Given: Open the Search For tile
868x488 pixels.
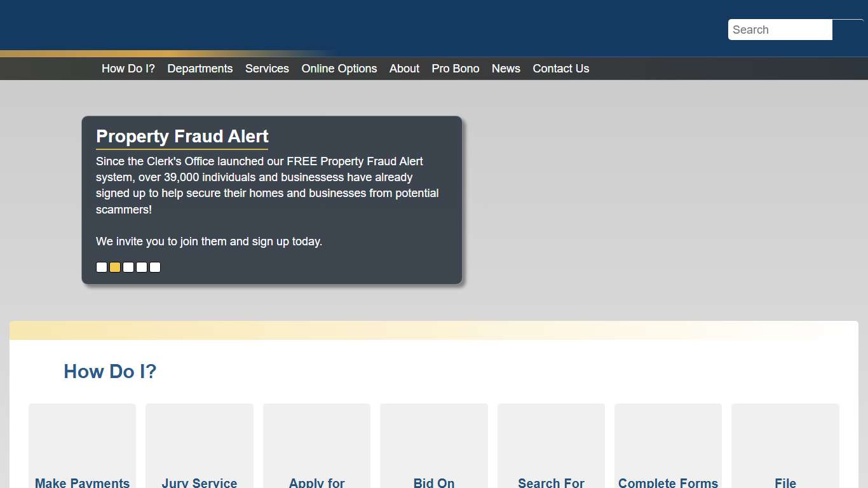Looking at the screenshot, I should click(551, 448).
